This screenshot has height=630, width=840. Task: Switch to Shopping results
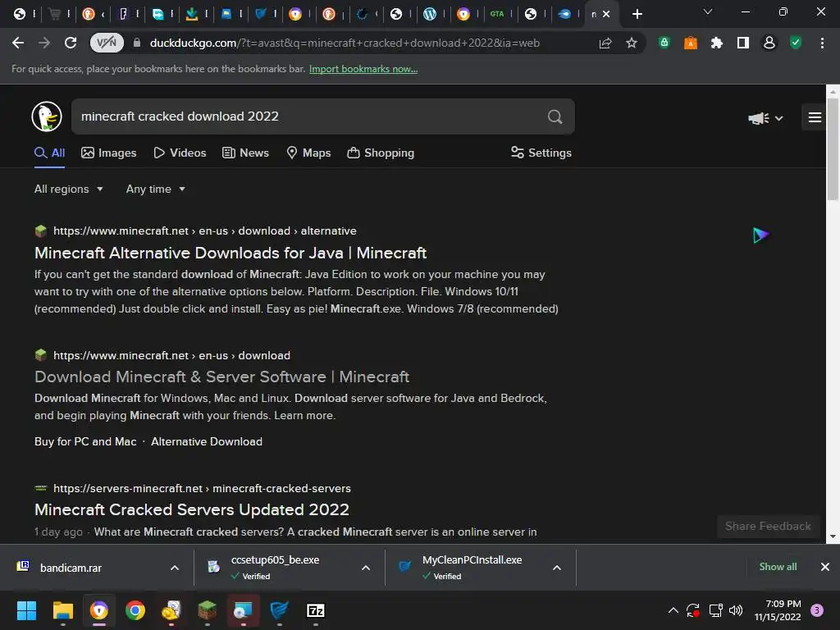point(381,153)
